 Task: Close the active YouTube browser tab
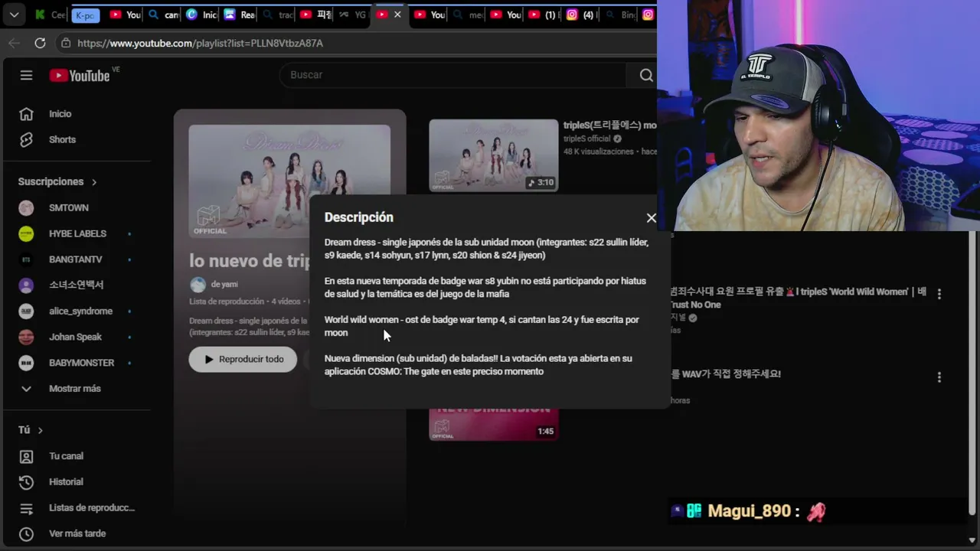pos(397,15)
